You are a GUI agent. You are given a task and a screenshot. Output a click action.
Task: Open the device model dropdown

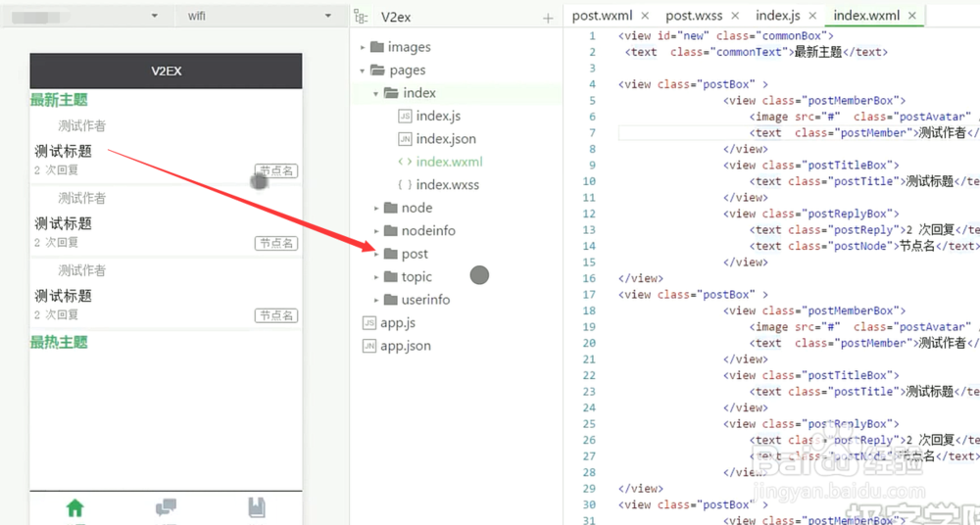[88, 17]
